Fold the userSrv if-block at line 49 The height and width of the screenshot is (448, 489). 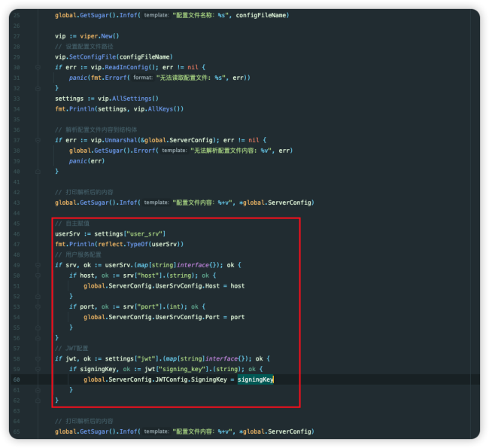click(x=38, y=265)
